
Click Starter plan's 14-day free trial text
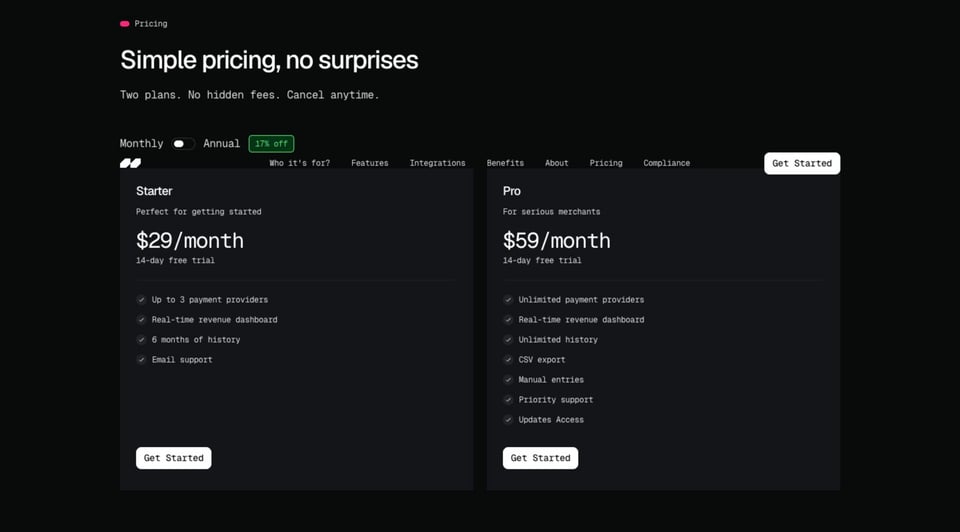click(x=175, y=261)
